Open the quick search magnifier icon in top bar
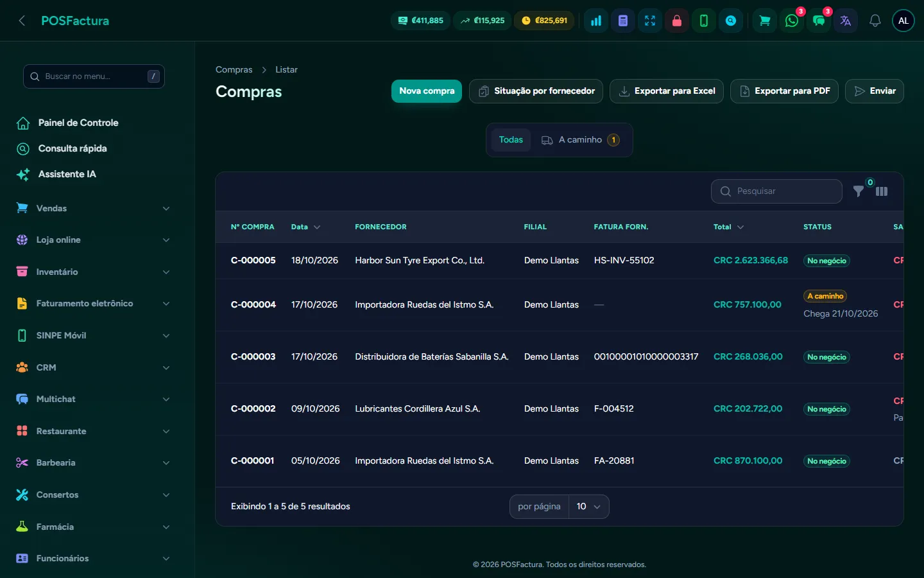The width and height of the screenshot is (924, 578). point(731,21)
